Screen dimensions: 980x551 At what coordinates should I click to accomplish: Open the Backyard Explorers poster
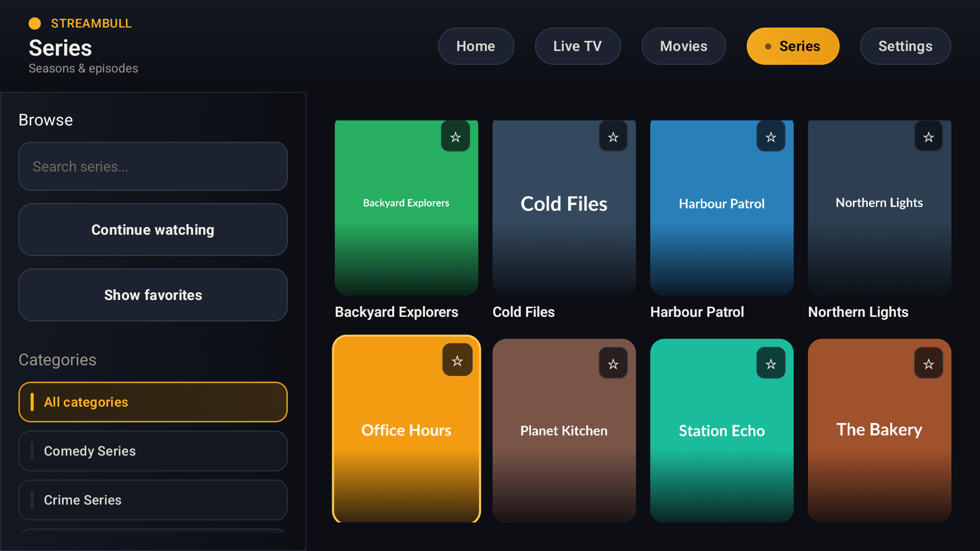(x=406, y=208)
